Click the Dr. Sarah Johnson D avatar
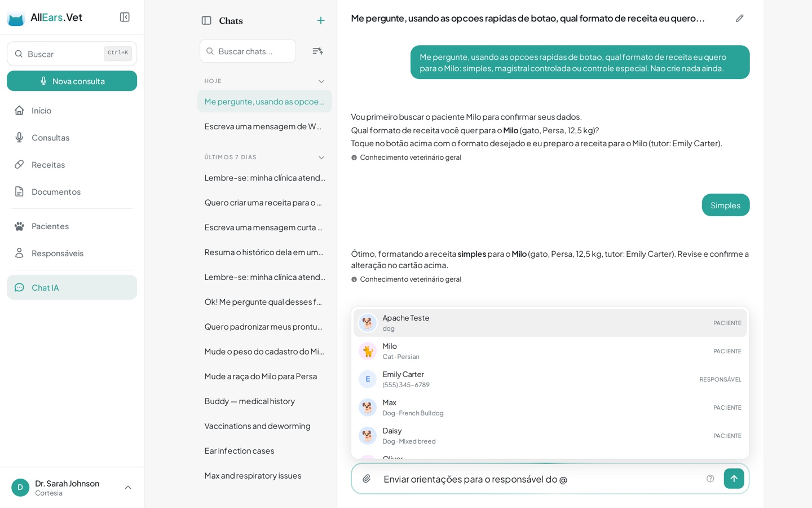Image resolution: width=812 pixels, height=508 pixels. pos(20,487)
